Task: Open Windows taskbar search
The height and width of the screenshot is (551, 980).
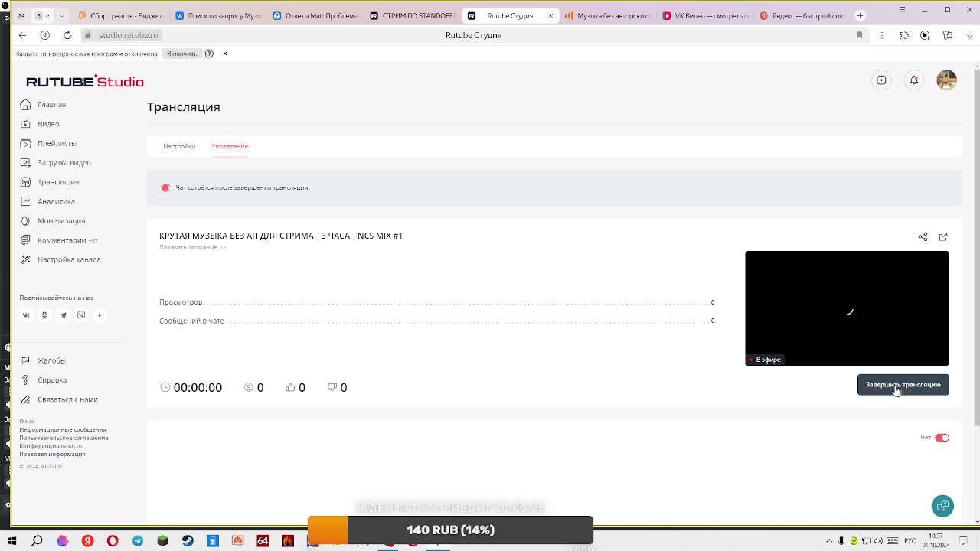Action: (x=37, y=541)
